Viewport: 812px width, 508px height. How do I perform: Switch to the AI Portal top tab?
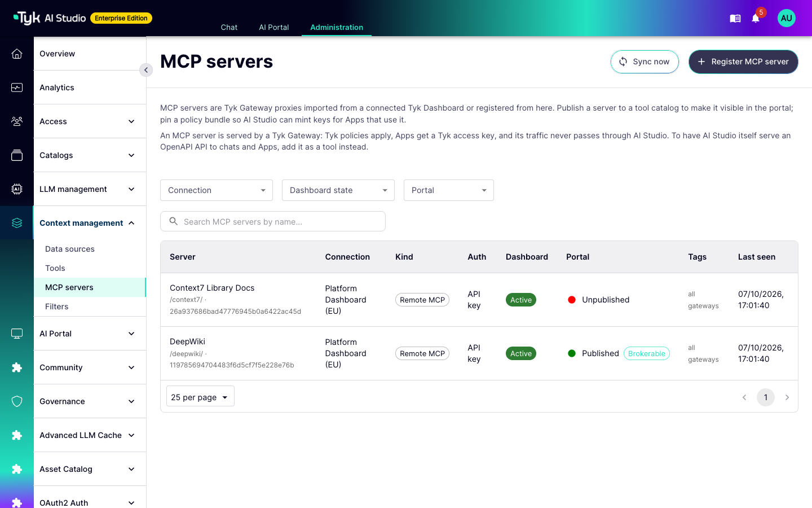[274, 27]
